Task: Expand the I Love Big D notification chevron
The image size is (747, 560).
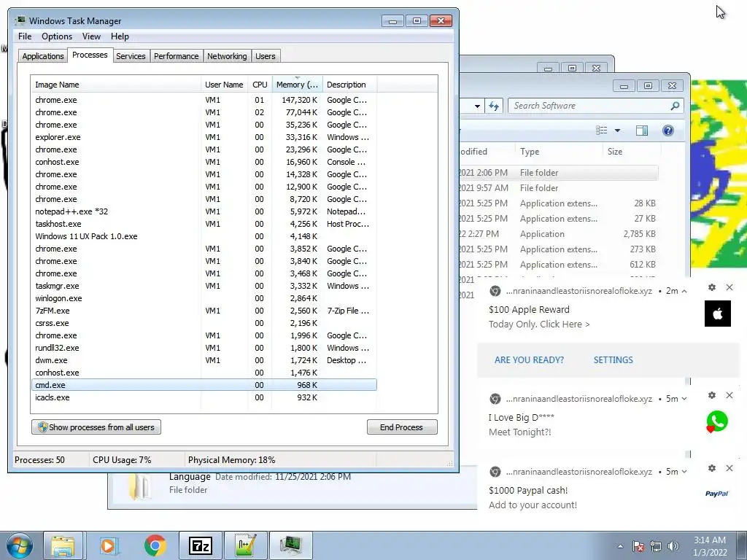Action: click(684, 399)
